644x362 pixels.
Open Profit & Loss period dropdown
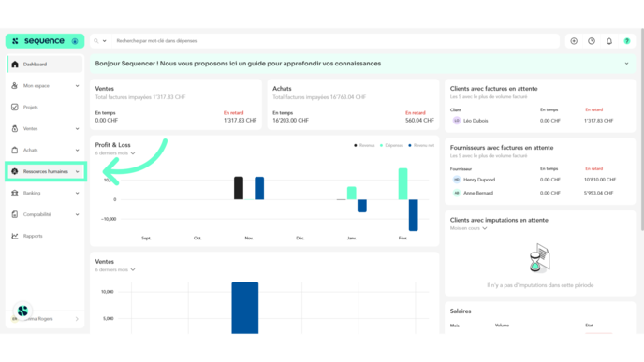pos(115,153)
